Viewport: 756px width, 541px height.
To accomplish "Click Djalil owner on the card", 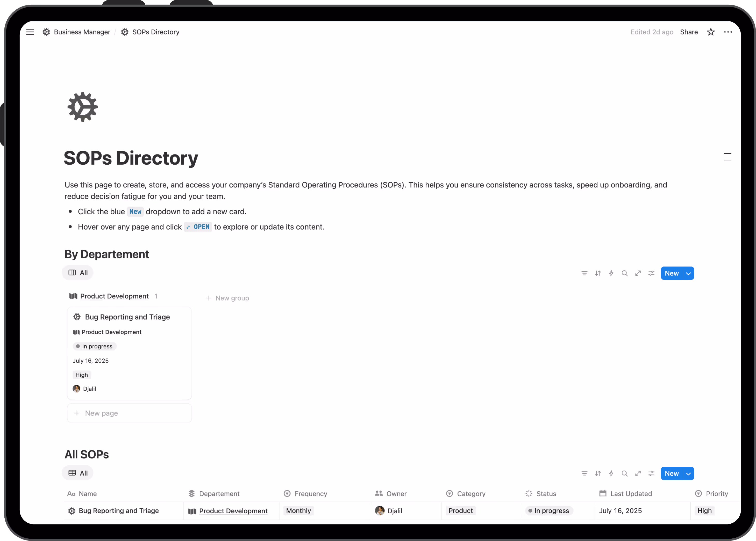I will (84, 389).
